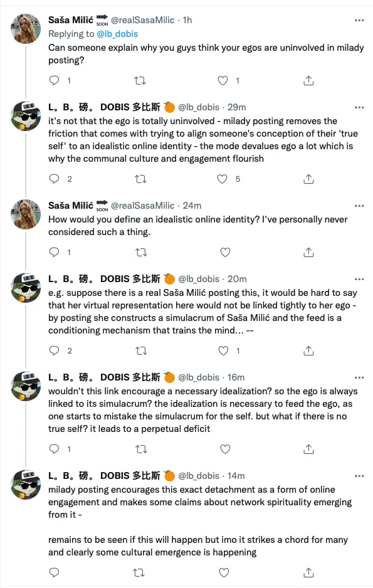
Task: Open more options on the final lb_dobis tweet
Action: pyautogui.click(x=359, y=476)
